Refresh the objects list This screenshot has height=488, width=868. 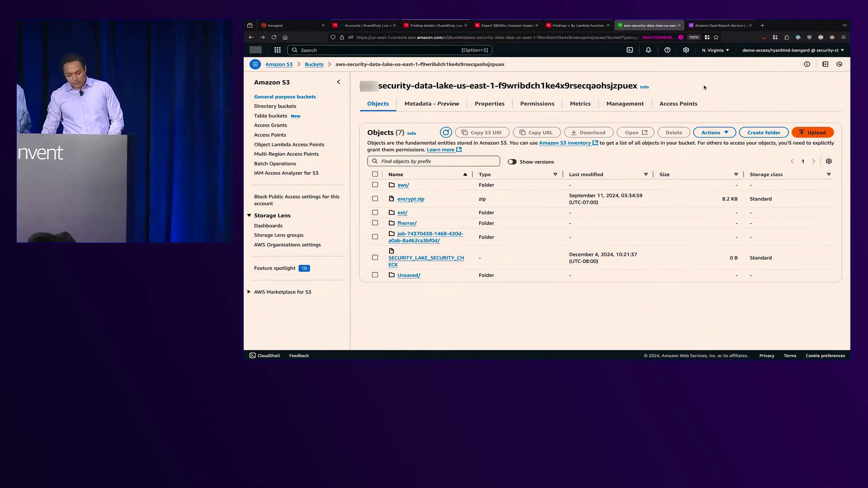click(x=446, y=132)
